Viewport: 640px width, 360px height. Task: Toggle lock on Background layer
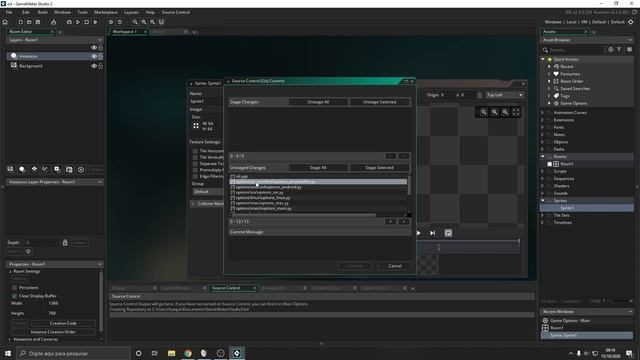100,66
